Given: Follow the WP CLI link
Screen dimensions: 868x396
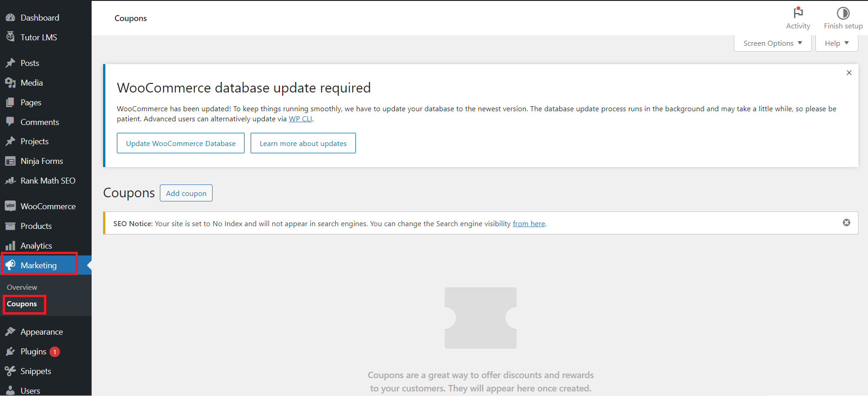Looking at the screenshot, I should pyautogui.click(x=300, y=119).
